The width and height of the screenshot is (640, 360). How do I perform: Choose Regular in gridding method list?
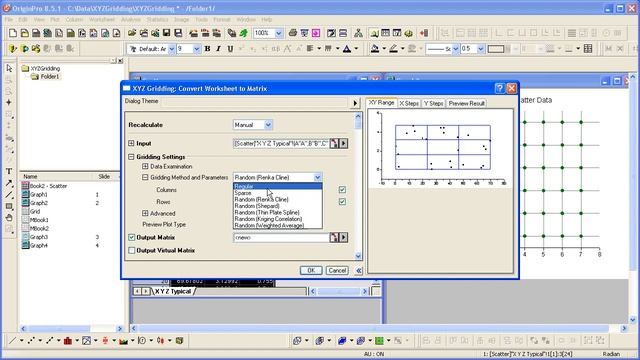tap(278, 186)
